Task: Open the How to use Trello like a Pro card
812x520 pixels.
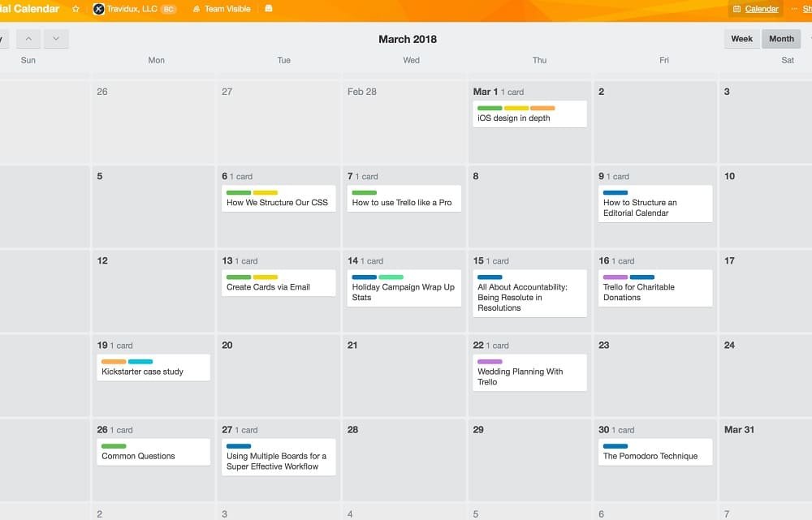Action: click(404, 199)
